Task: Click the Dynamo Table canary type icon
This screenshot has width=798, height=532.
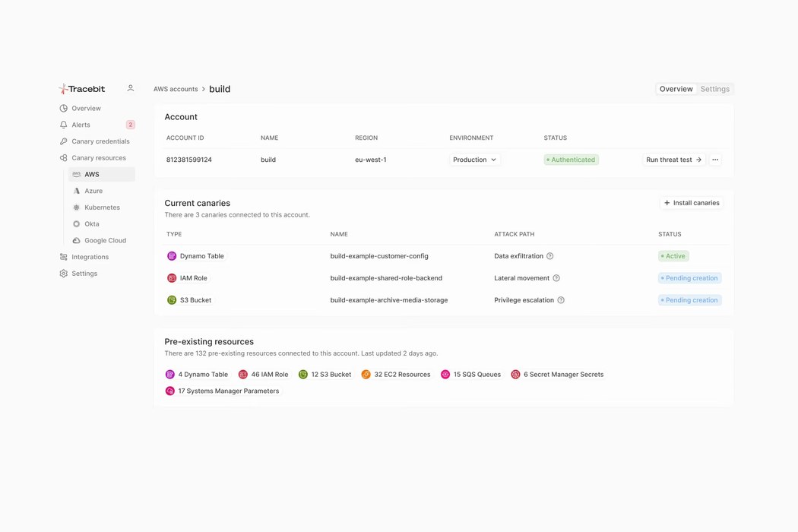Action: (172, 256)
